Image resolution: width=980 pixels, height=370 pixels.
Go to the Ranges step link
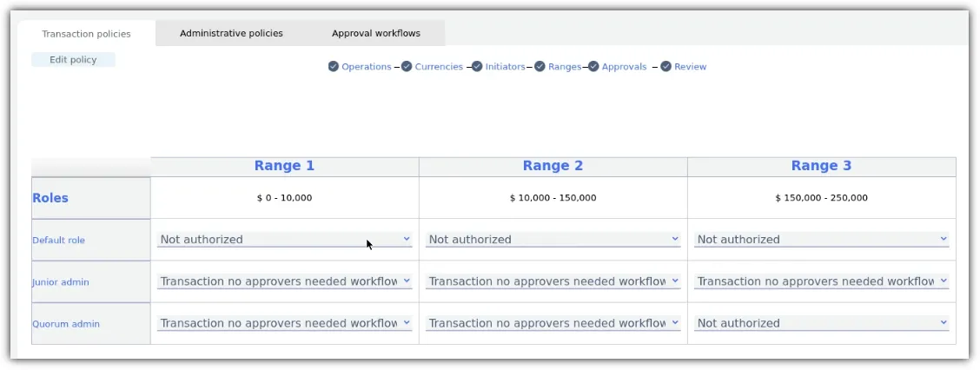tap(565, 67)
